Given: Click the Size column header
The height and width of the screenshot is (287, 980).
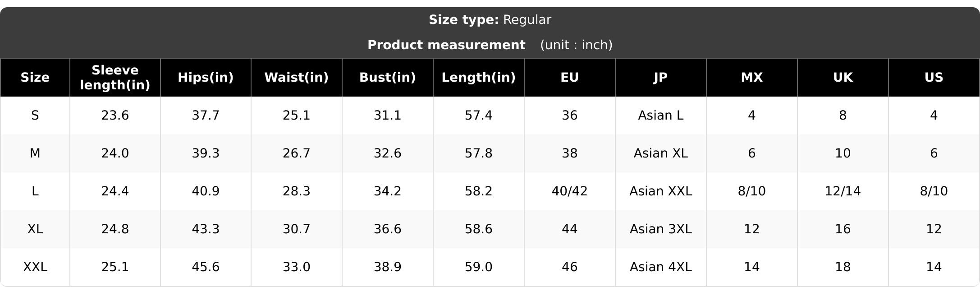Looking at the screenshot, I should tap(35, 78).
